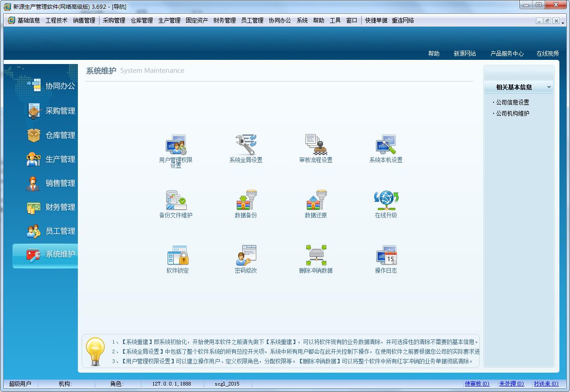Open the 基础信息 menu

(x=29, y=20)
